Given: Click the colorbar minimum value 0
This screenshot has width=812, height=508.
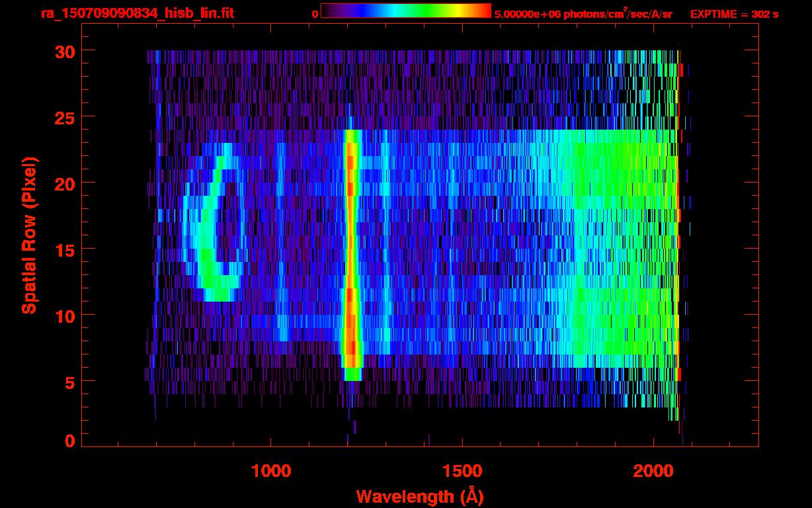Looking at the screenshot, I should point(315,14).
